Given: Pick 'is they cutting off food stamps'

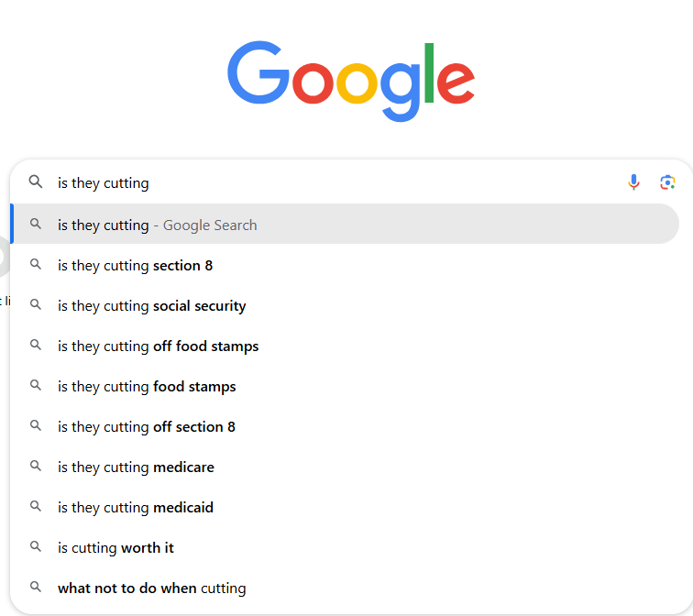Looking at the screenshot, I should (158, 346).
